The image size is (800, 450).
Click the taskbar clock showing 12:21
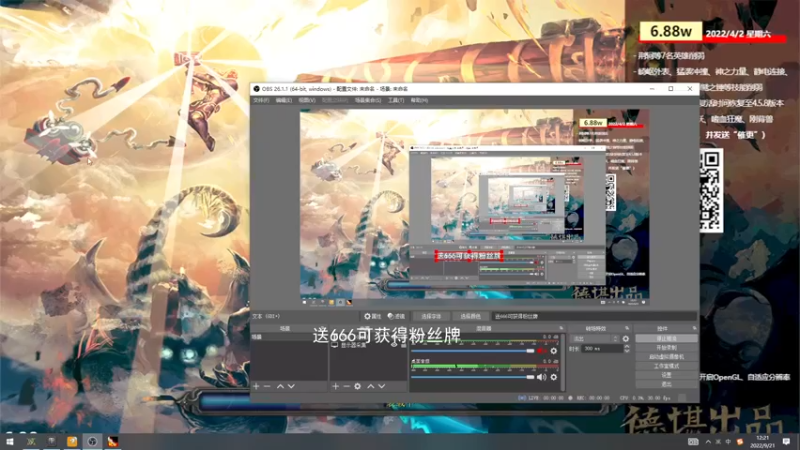[x=763, y=442]
